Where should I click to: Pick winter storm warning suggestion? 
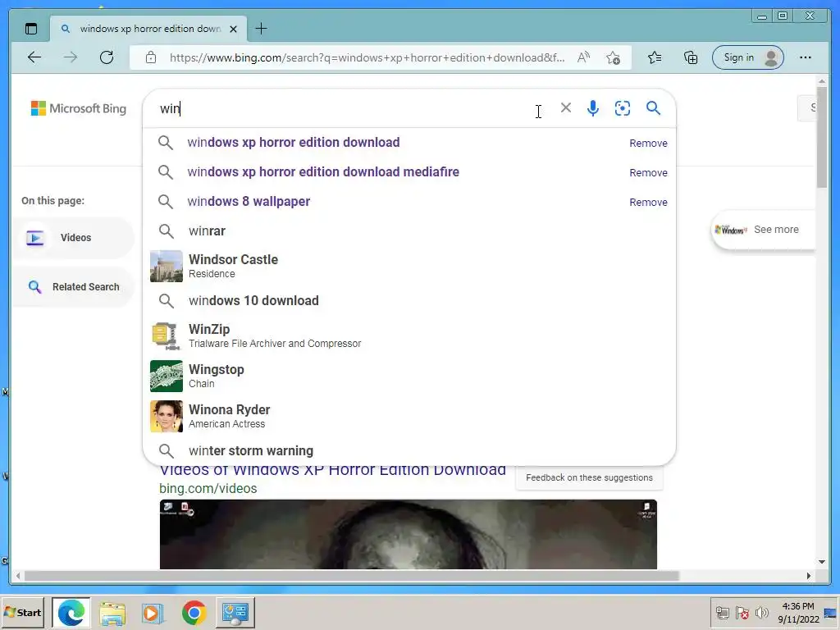tap(409, 450)
